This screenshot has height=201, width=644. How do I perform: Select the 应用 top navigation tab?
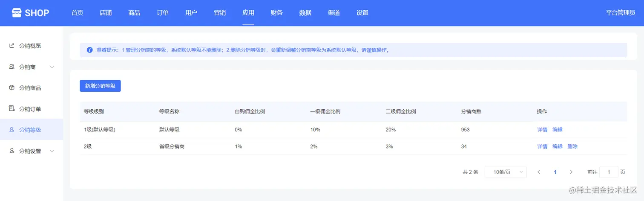[248, 13]
